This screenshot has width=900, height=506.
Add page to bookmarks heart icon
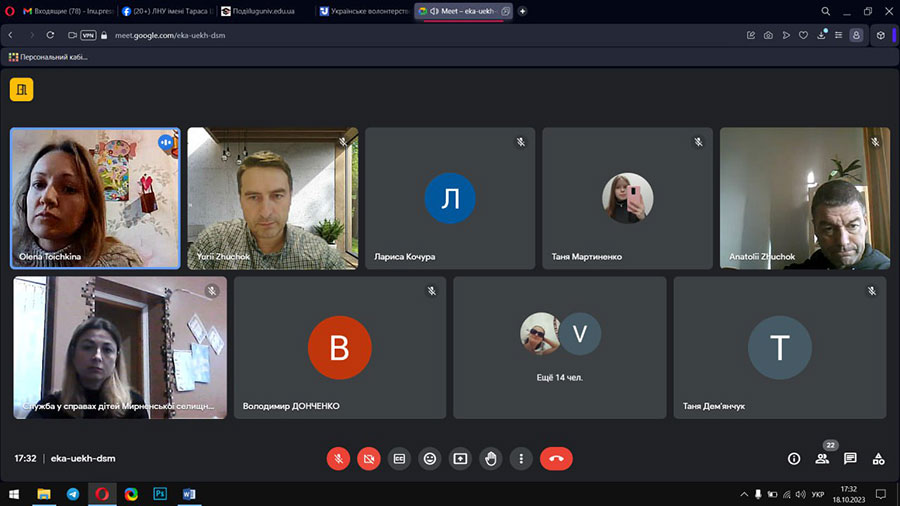[804, 35]
